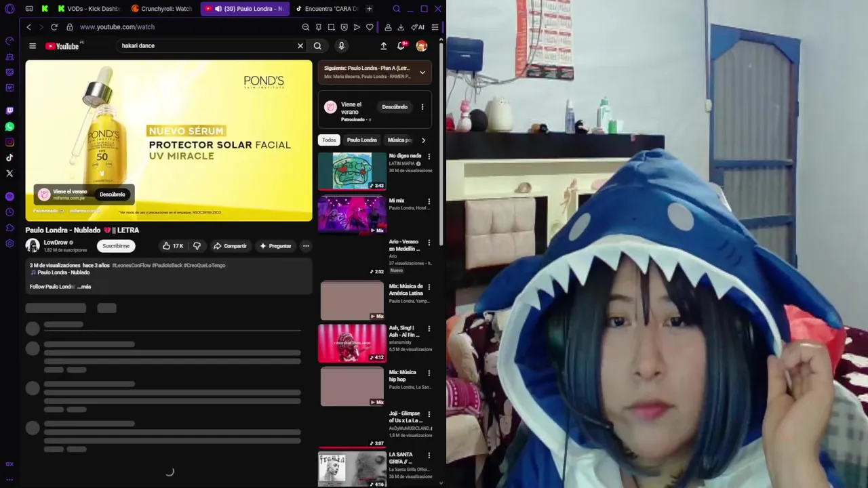Open TikTok from the browser sidebar
Image resolution: width=868 pixels, height=488 pixels.
pyautogui.click(x=9, y=158)
